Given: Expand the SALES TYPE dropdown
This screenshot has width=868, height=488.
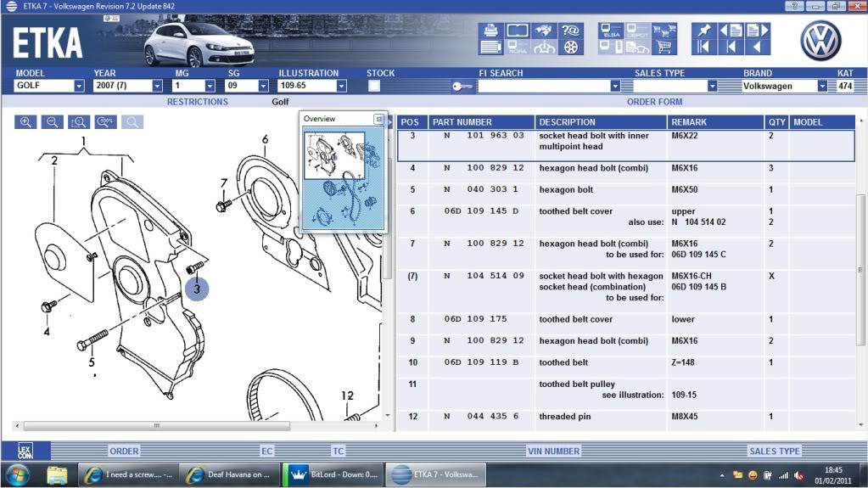Looking at the screenshot, I should click(x=713, y=86).
